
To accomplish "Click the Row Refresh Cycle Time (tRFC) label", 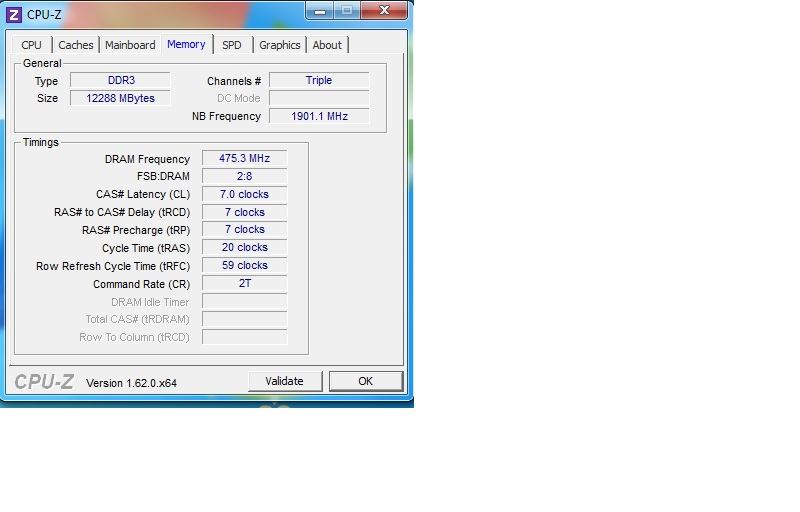I will coord(113,266).
